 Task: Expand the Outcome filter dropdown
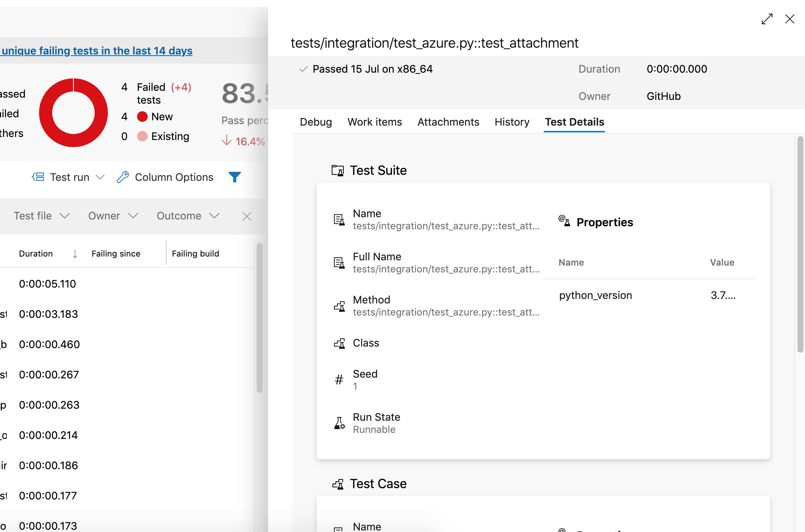[188, 216]
